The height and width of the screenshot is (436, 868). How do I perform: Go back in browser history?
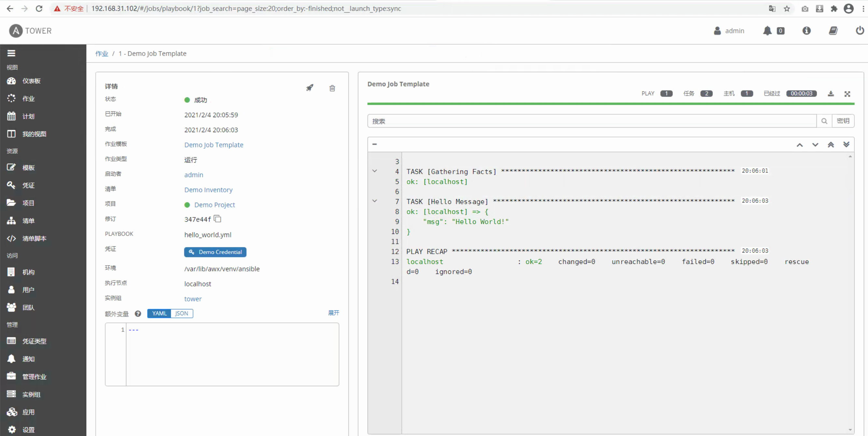tap(10, 8)
